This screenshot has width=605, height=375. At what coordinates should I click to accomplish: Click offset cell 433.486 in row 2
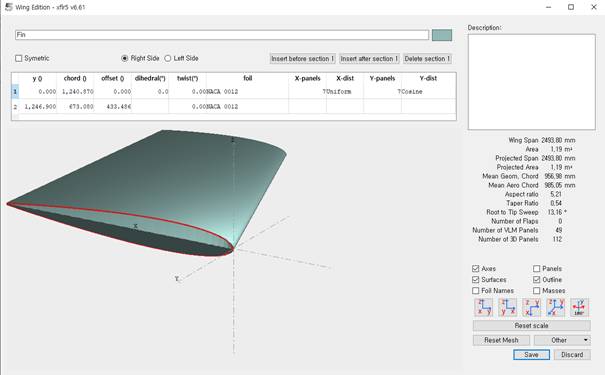click(113, 106)
